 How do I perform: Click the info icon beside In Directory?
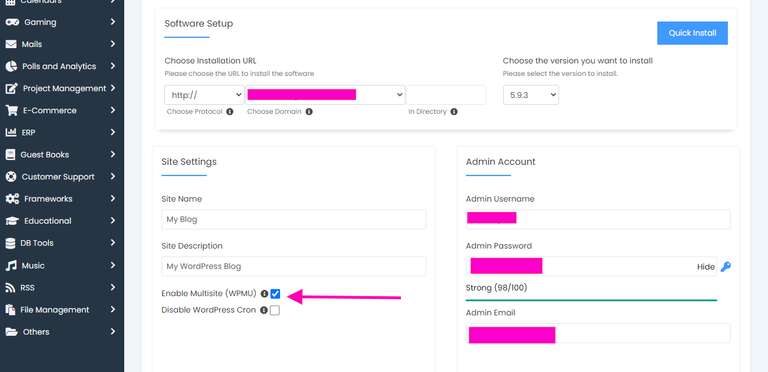click(454, 112)
